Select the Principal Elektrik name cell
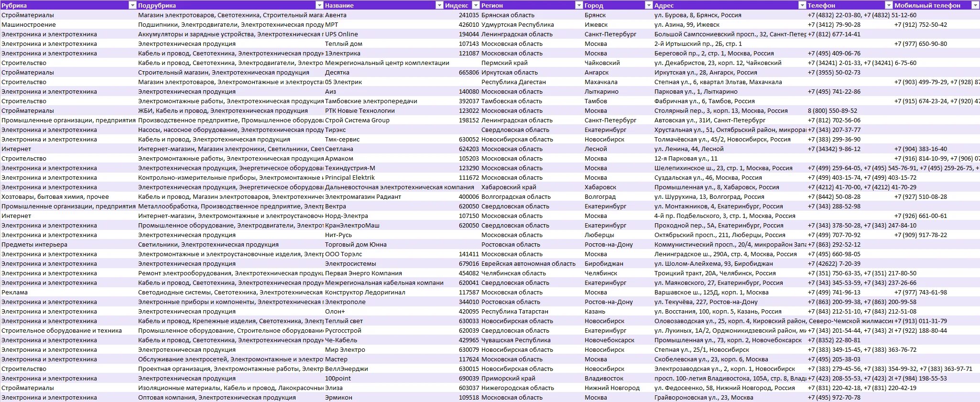This screenshot has width=980, height=402. (x=383, y=177)
